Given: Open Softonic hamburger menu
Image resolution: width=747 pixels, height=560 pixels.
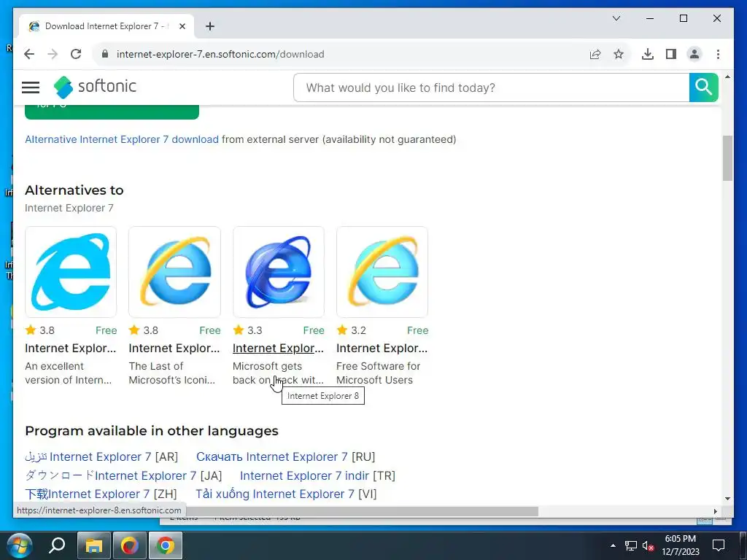Looking at the screenshot, I should pos(31,87).
